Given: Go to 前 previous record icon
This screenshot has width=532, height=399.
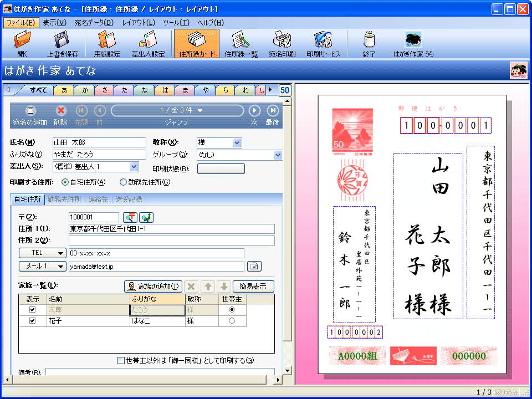Looking at the screenshot, I should 100,111.
